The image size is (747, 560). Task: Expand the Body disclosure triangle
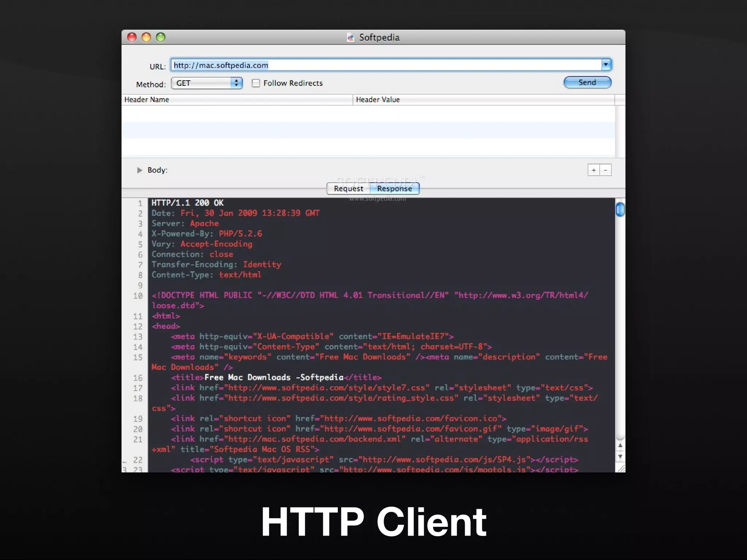click(139, 170)
